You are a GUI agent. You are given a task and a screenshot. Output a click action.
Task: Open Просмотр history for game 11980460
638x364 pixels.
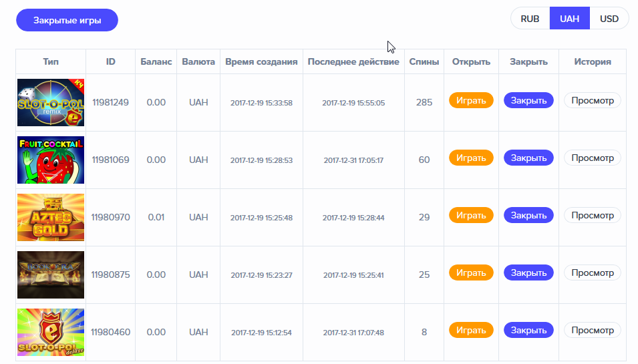592,331
